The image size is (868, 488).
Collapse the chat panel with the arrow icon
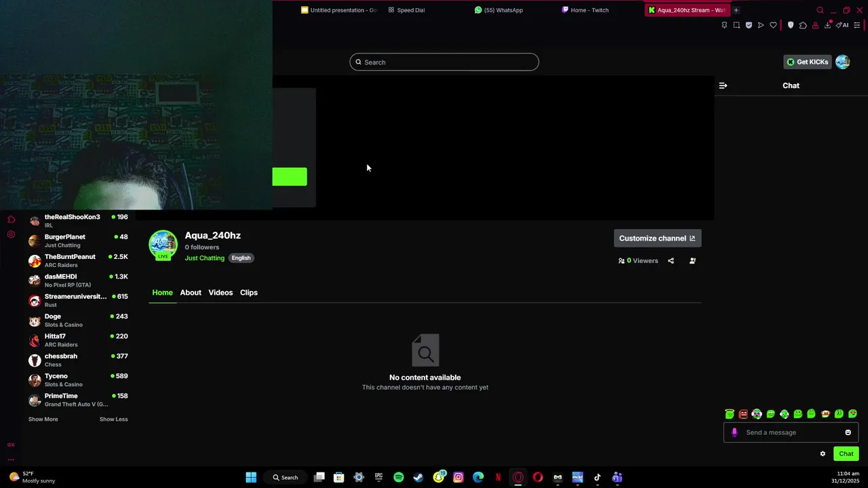[x=723, y=85]
